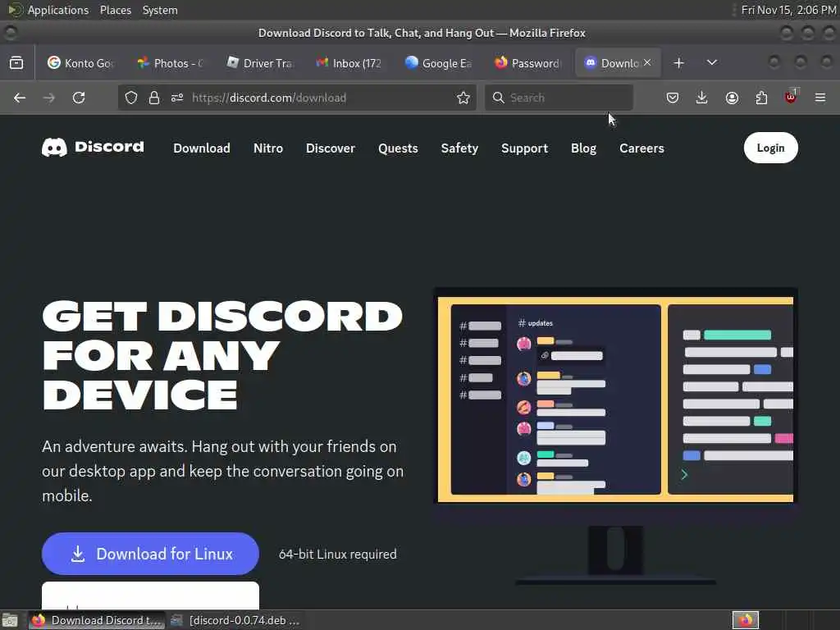Viewport: 840px width, 630px height.
Task: Select Download Discord taskbar window button
Action: (x=97, y=620)
